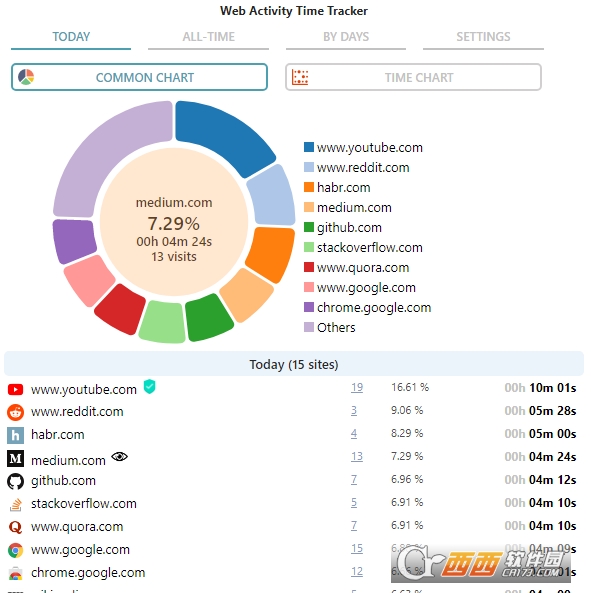This screenshot has width=591, height=593.
Task: Click the green shield badge next to youtube.com
Action: [x=150, y=387]
